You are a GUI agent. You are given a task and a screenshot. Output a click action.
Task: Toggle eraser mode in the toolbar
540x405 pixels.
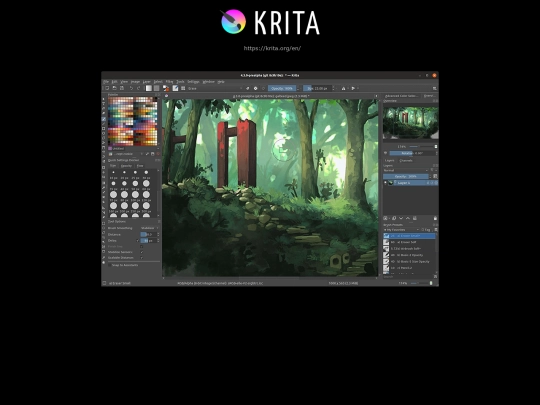tap(248, 89)
